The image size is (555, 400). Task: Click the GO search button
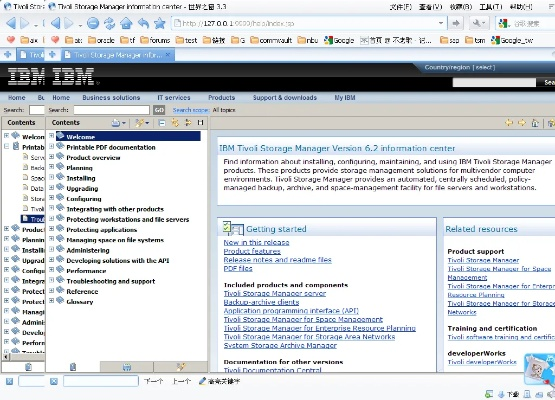[159, 110]
